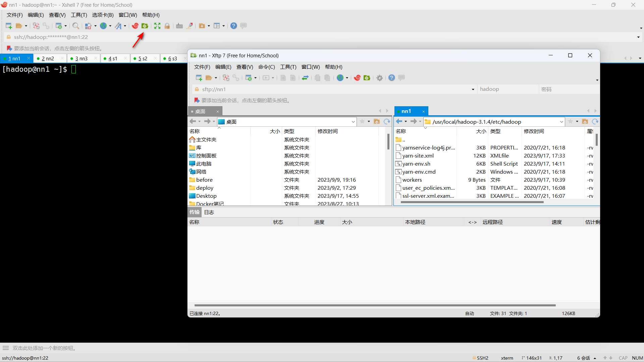Expand the local 桌面 path dropdown
Viewport: 644px width, 362px height.
pos(353,122)
